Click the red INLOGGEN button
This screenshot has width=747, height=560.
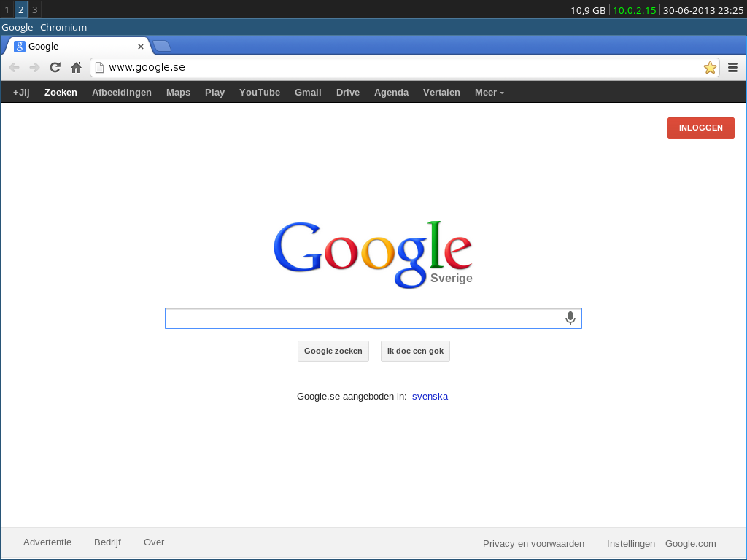701,128
